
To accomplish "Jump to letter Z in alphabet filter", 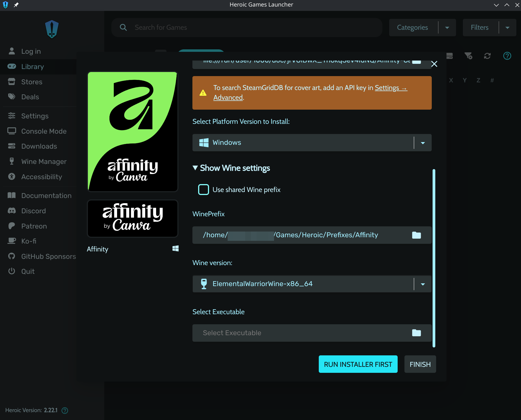I will [478, 80].
